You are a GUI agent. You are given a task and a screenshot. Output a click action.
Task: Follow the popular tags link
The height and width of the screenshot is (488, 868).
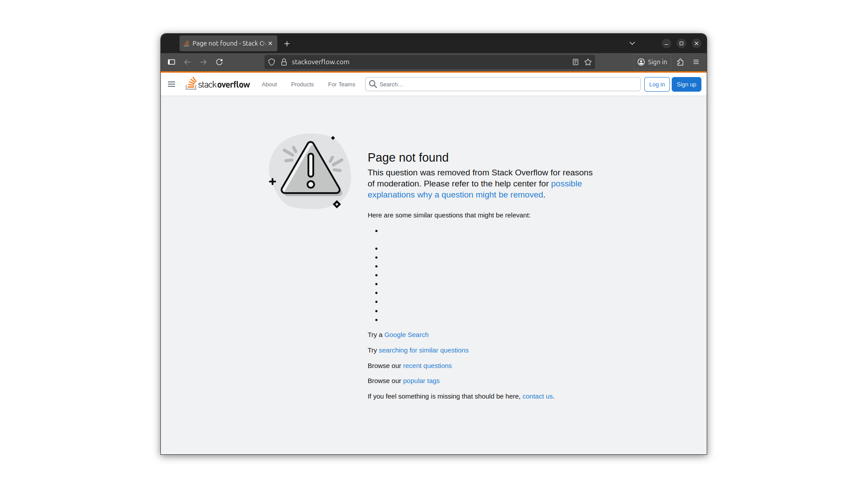[x=421, y=381]
